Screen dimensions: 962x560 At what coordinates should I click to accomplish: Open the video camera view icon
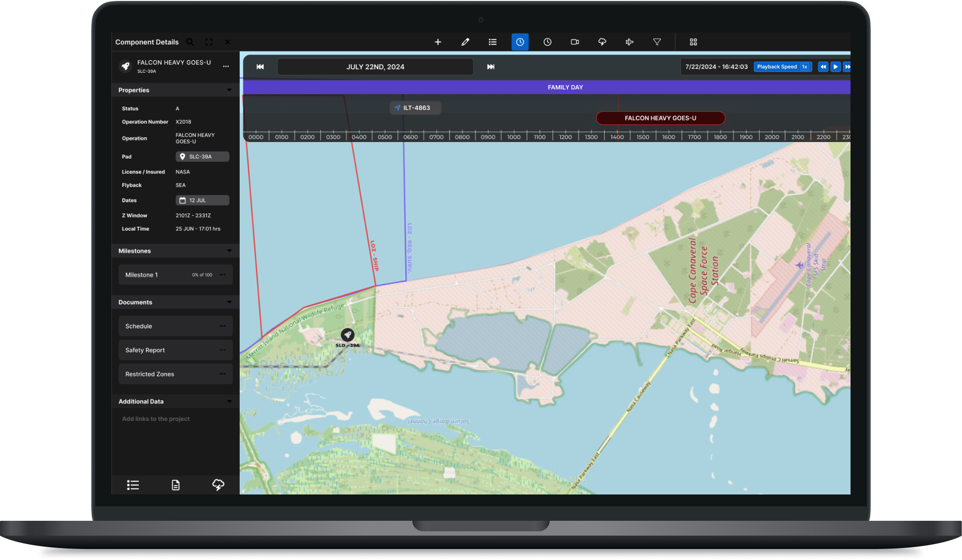(575, 42)
